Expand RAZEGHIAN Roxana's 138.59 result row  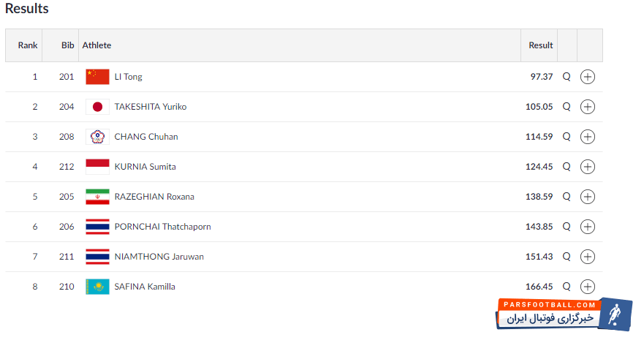587,197
